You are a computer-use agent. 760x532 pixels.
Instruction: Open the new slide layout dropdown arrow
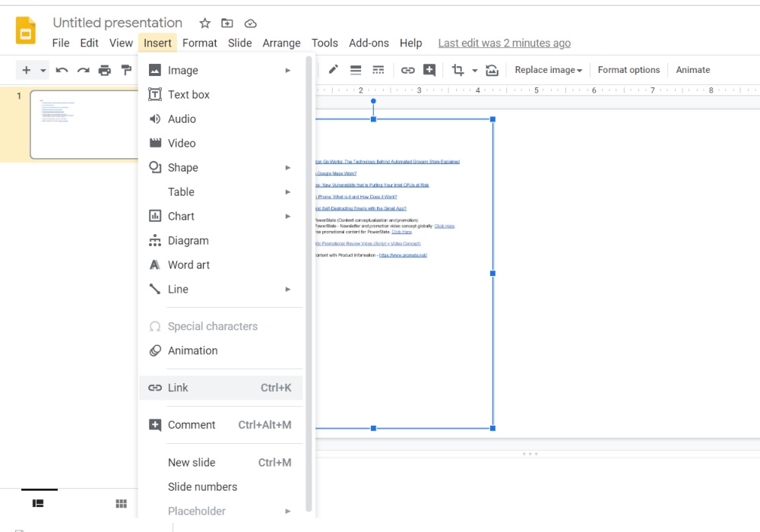(x=43, y=69)
